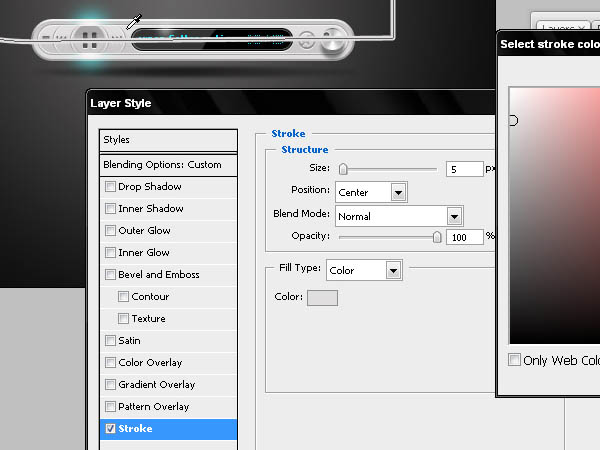The image size is (600, 450).
Task: Open the Position dropdown set to Center
Action: click(x=371, y=192)
